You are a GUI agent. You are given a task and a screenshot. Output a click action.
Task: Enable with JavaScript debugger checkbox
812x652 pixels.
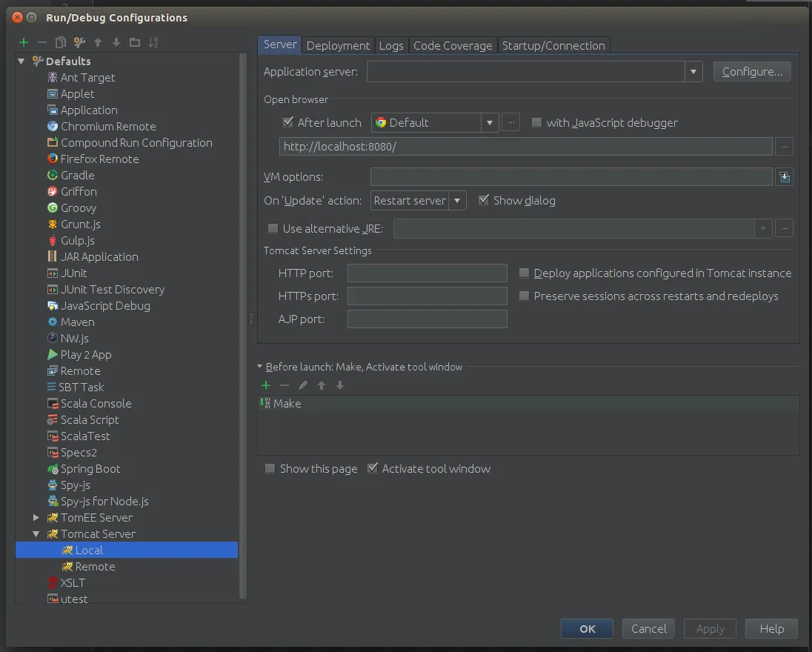[536, 122]
